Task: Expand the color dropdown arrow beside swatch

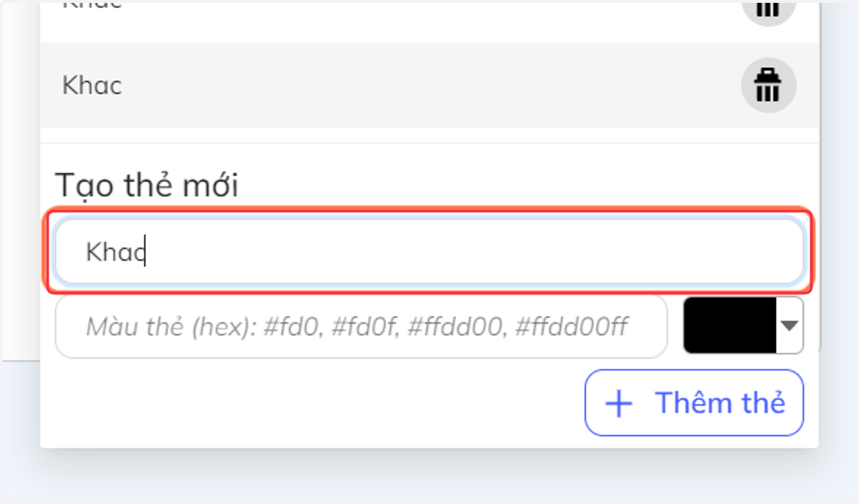Action: pyautogui.click(x=789, y=326)
